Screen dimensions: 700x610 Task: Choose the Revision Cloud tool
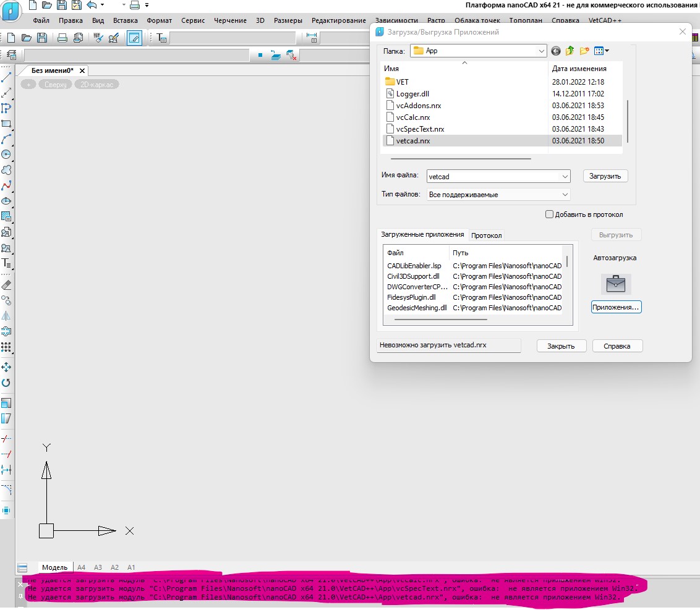coord(7,170)
